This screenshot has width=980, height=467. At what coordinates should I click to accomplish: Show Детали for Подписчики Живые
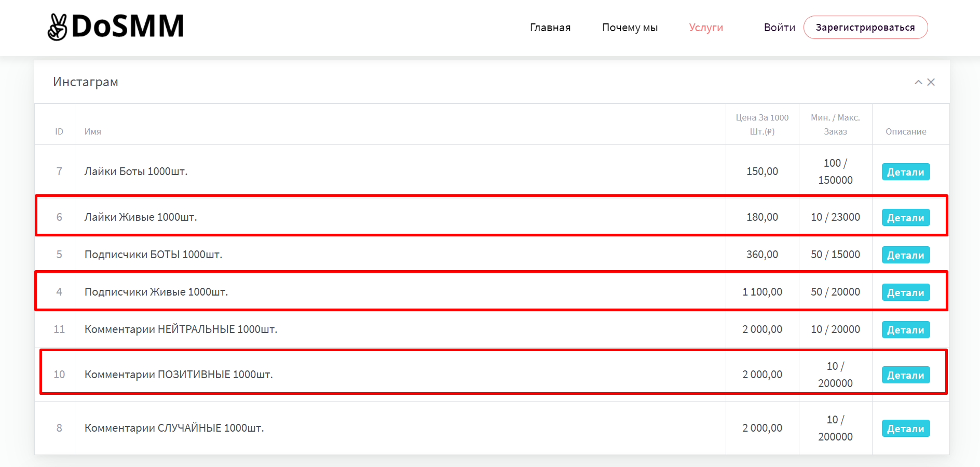pyautogui.click(x=905, y=292)
